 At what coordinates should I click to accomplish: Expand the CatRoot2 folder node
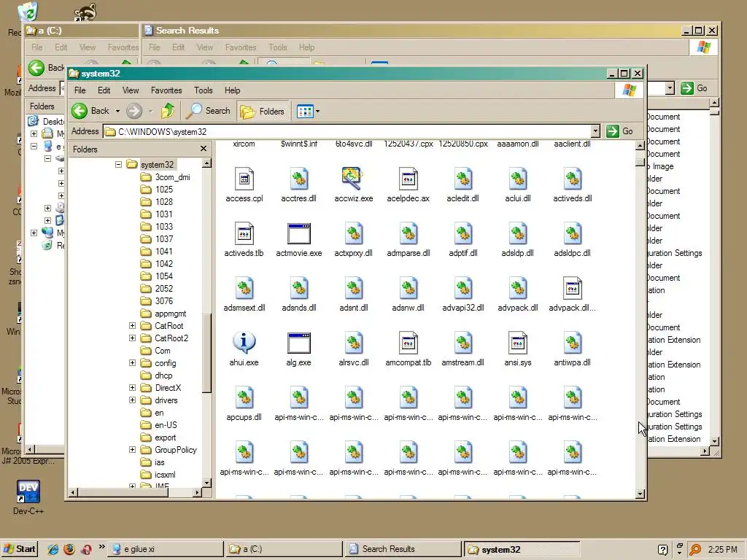pos(133,338)
